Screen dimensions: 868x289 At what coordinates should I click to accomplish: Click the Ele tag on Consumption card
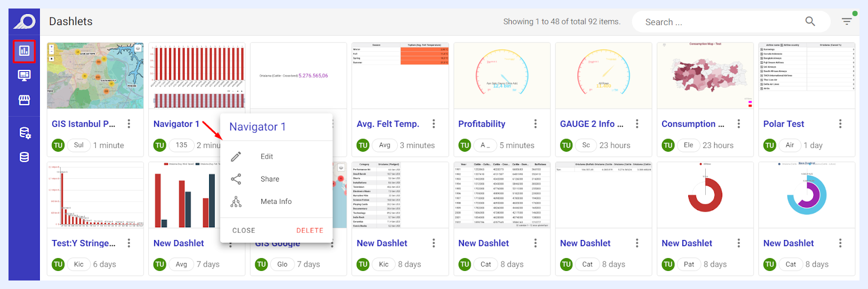point(688,145)
